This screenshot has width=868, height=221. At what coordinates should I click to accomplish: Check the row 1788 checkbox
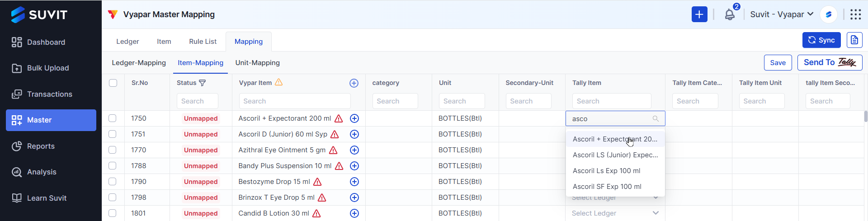(113, 166)
